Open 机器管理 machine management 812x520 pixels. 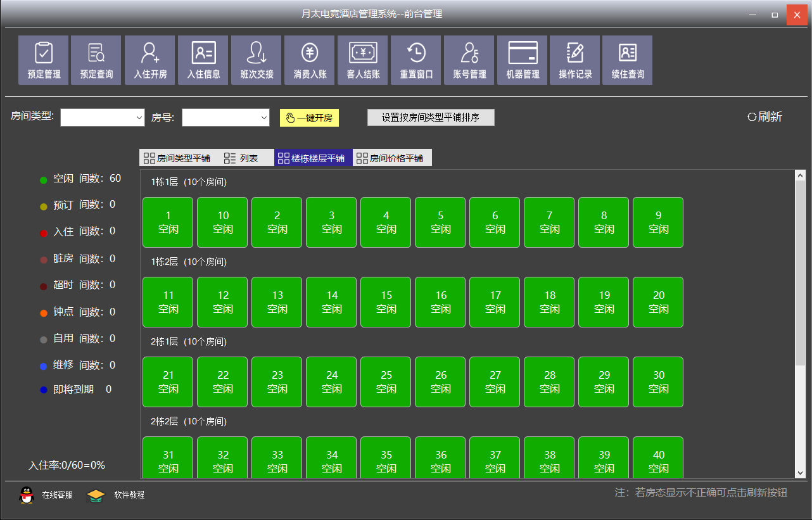(x=523, y=60)
